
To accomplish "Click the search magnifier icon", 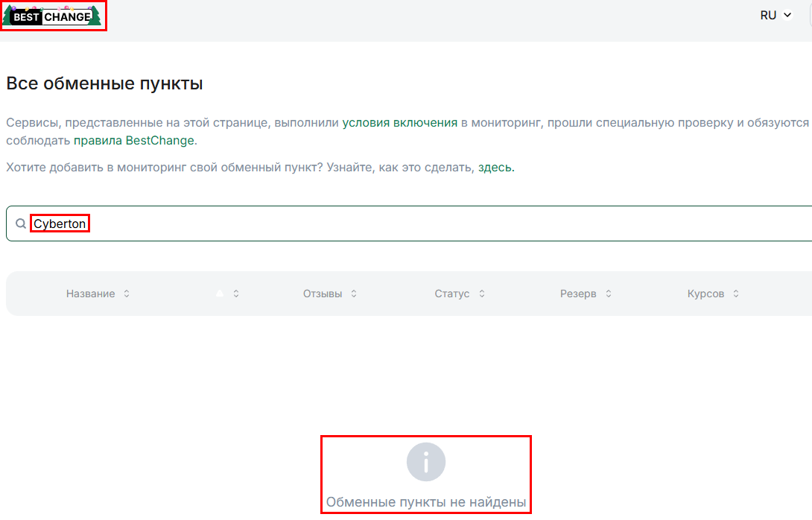I will (20, 223).
